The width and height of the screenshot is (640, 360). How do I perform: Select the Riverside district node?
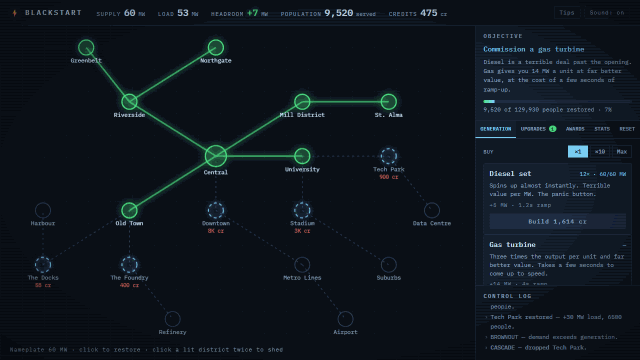pos(129,102)
